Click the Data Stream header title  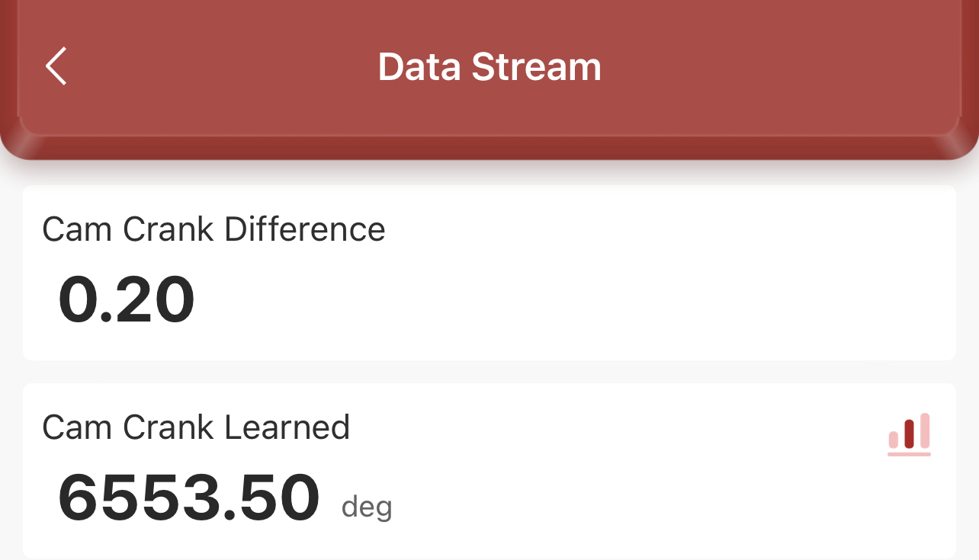coord(489,67)
